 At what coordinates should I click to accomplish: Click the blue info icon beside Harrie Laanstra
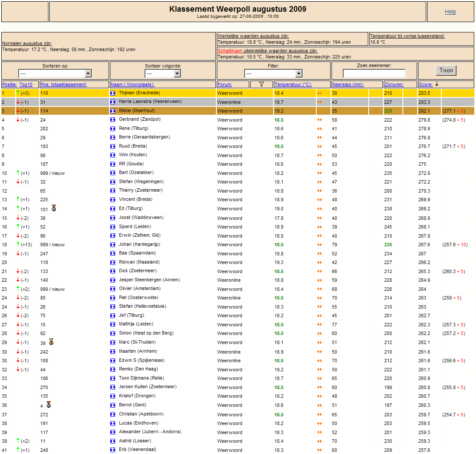coord(113,102)
